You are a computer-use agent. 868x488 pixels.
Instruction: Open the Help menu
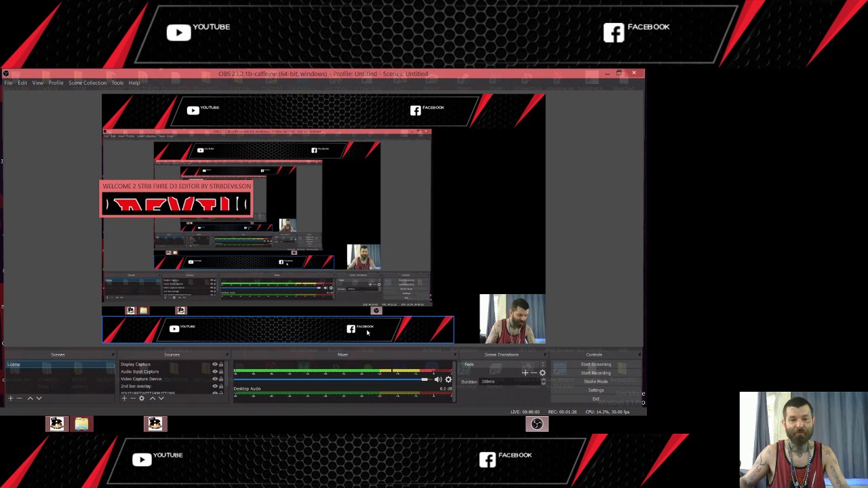click(134, 83)
